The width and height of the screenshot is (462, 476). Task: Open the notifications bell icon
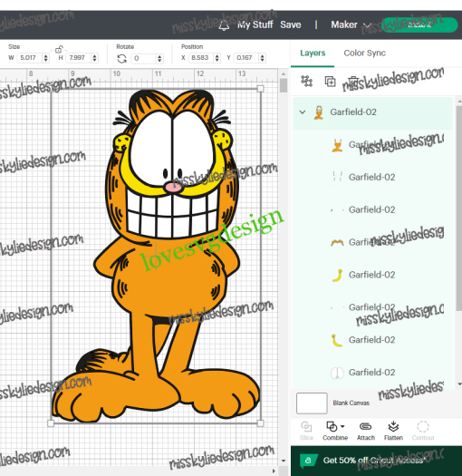[x=224, y=25]
